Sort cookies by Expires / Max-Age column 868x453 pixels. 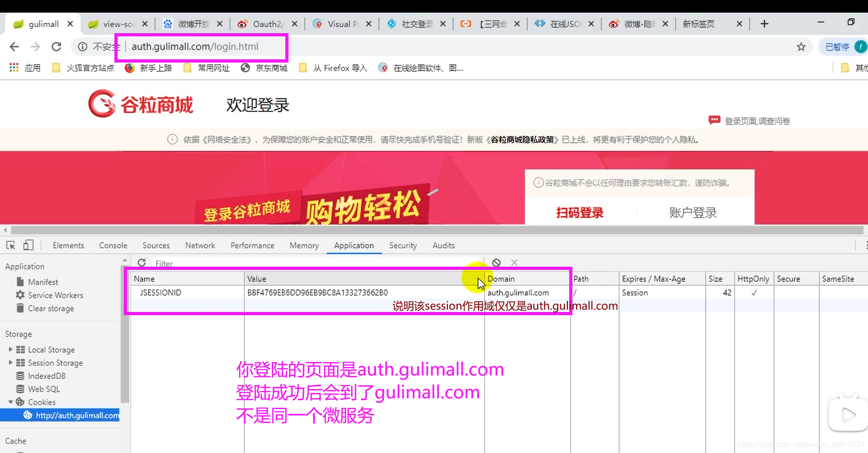662,279
